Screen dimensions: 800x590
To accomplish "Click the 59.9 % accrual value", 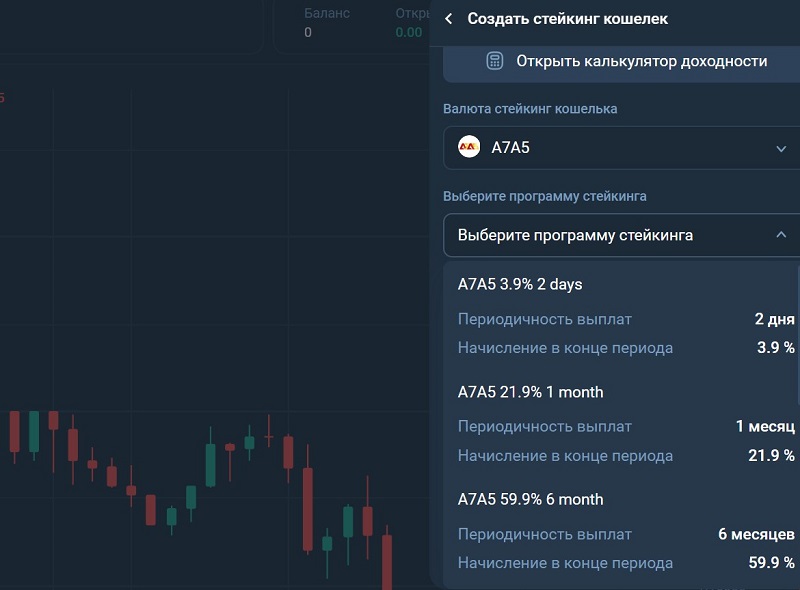I will [x=771, y=562].
